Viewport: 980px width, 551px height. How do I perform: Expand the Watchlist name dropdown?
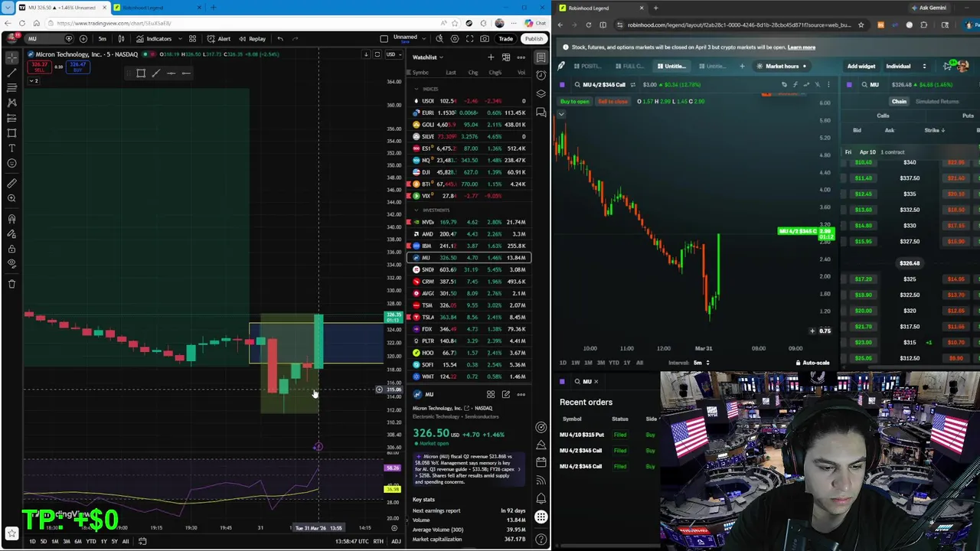(x=427, y=57)
